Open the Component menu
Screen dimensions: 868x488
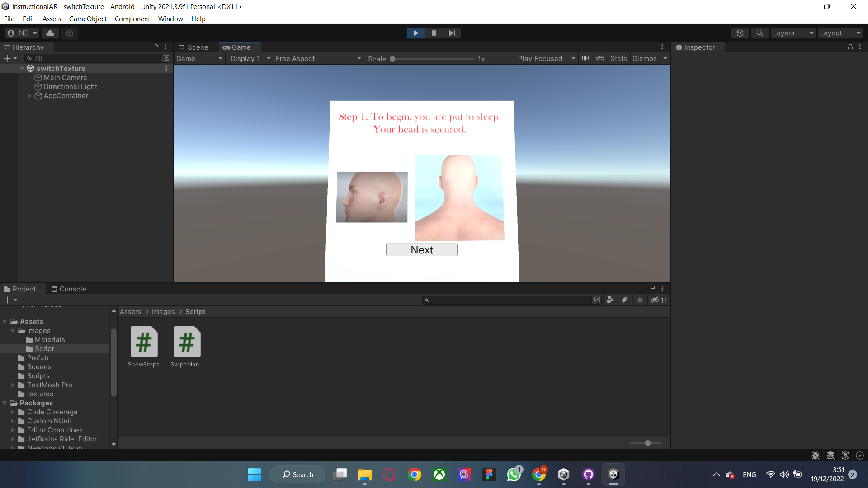pyautogui.click(x=132, y=19)
